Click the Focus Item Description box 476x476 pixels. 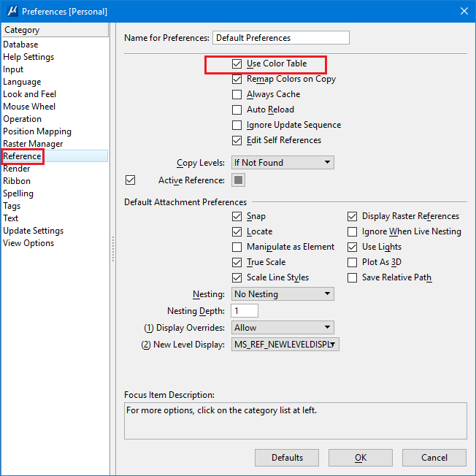296,421
